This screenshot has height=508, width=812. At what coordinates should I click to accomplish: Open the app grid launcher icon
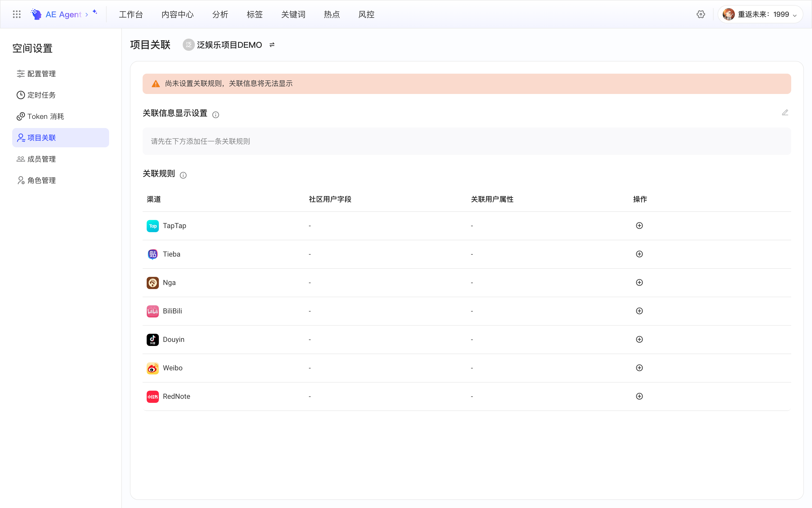(16, 14)
